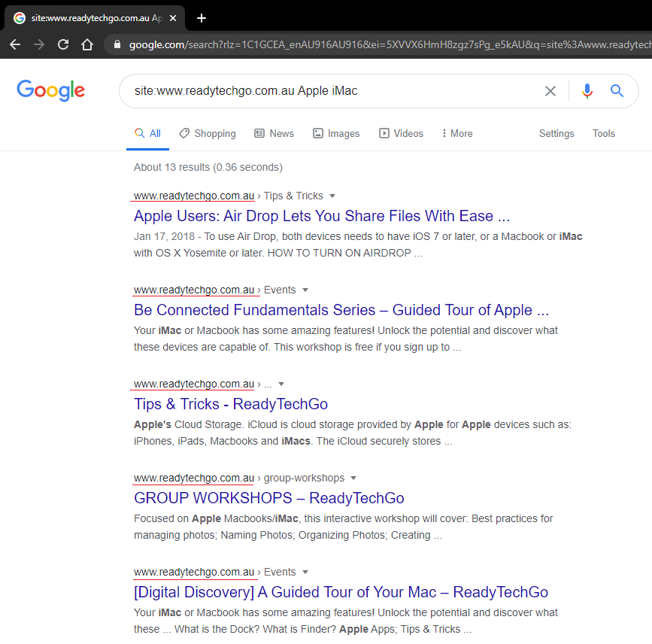The width and height of the screenshot is (652, 644).
Task: Click the readytechgo URL above Air Drop result
Action: 194,196
